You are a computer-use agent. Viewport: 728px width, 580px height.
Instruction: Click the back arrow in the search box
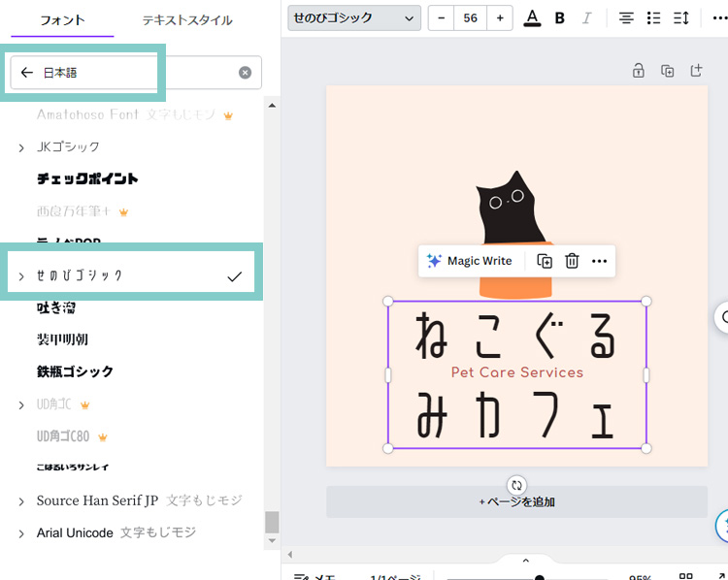coord(27,73)
